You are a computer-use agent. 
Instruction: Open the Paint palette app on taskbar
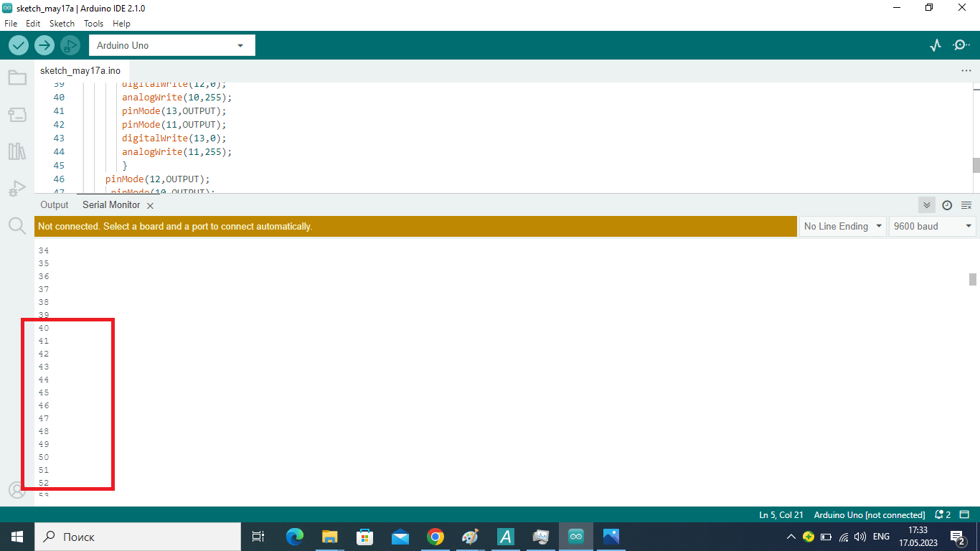[471, 537]
